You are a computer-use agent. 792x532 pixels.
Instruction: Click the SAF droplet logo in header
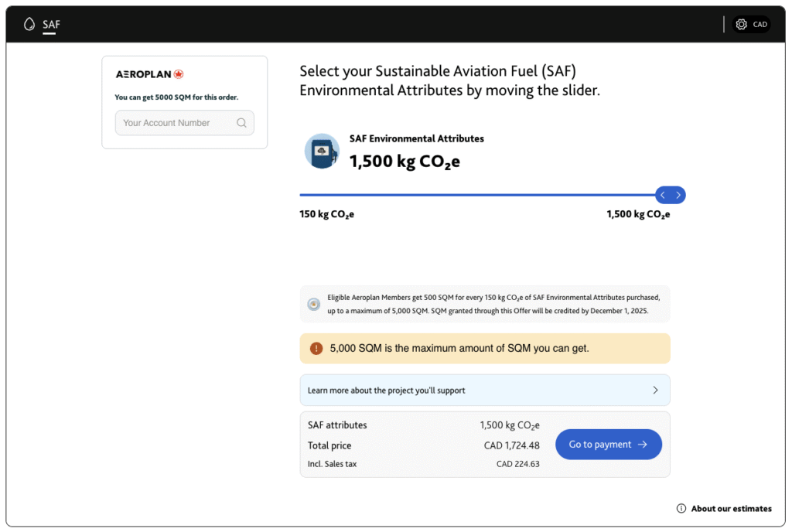tap(29, 24)
